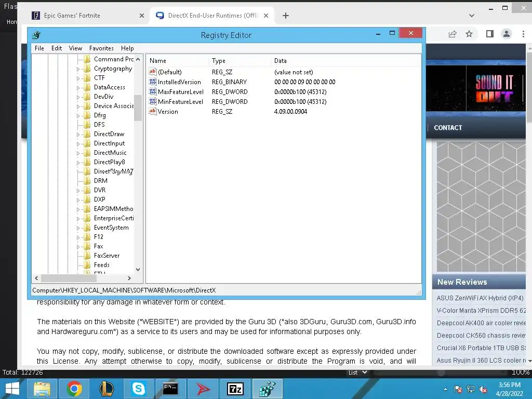Click the red arrow taskbar application icon
Screen dimensions: 532x399
203,389
